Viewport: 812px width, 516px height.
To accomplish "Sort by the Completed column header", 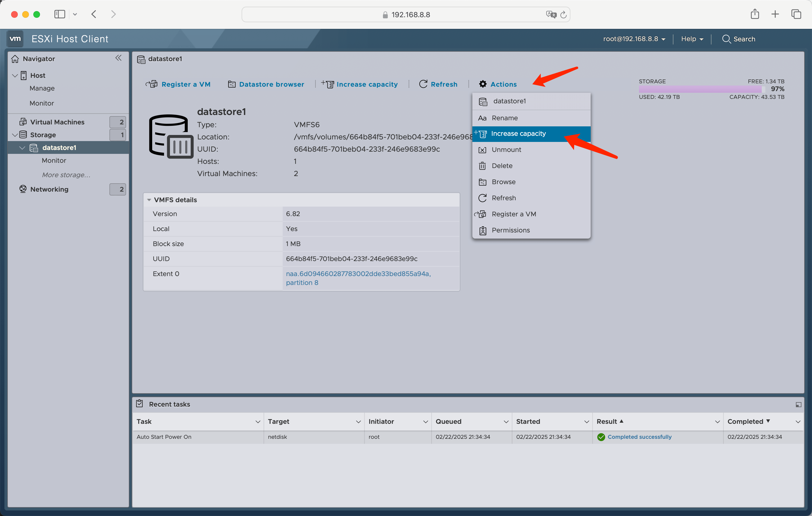I will click(745, 422).
